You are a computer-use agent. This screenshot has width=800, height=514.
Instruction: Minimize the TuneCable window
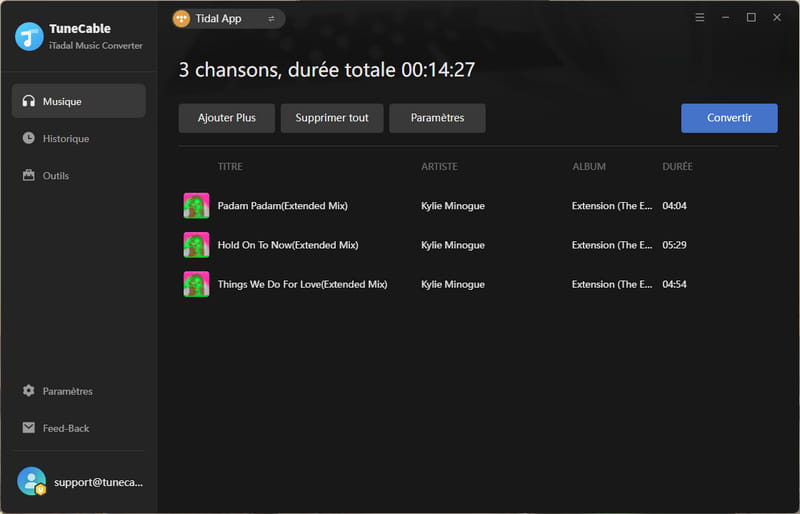click(x=725, y=17)
